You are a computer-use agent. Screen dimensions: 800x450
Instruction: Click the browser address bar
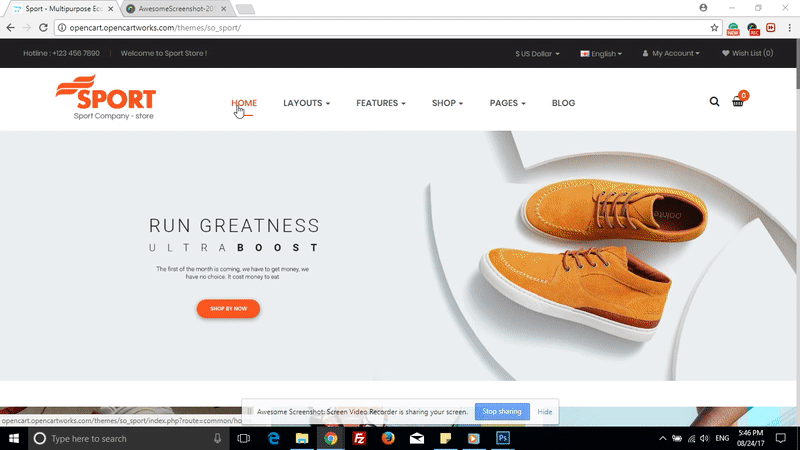(383, 28)
